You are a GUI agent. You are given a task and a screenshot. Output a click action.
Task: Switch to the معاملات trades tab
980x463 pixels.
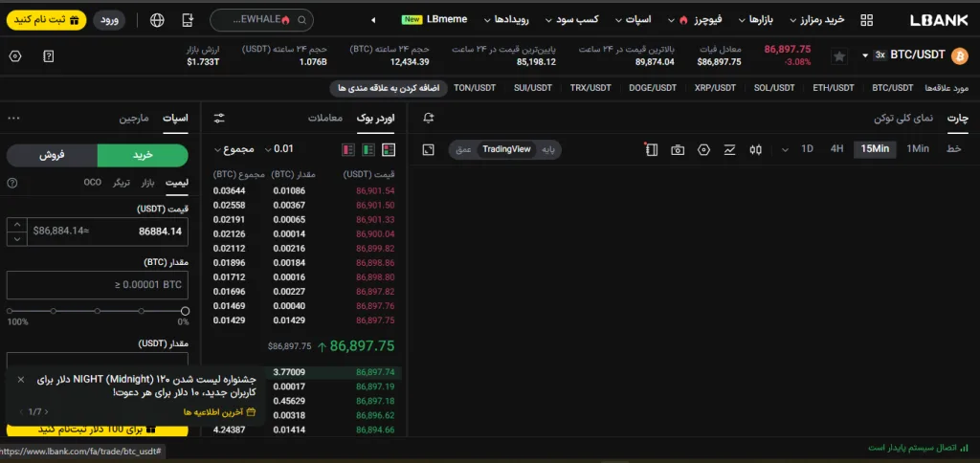click(326, 118)
